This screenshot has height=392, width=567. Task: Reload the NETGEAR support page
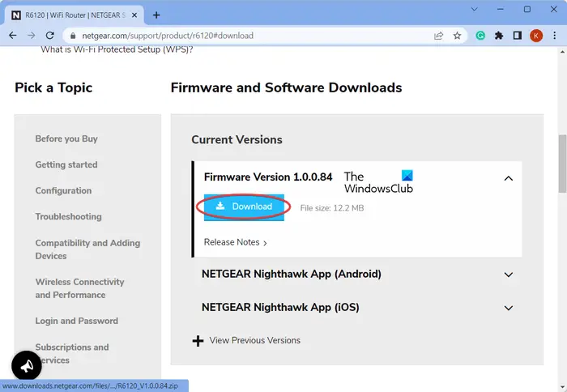[x=50, y=36]
